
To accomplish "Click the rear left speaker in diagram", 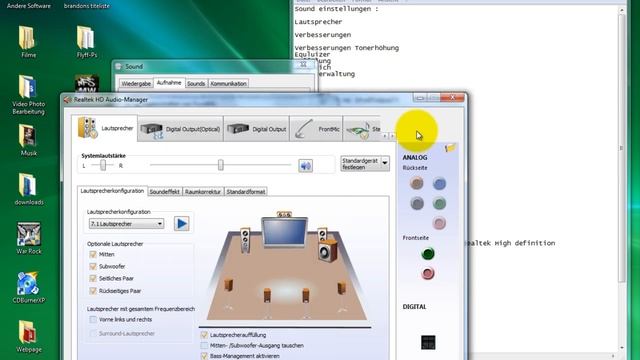I will (267, 295).
